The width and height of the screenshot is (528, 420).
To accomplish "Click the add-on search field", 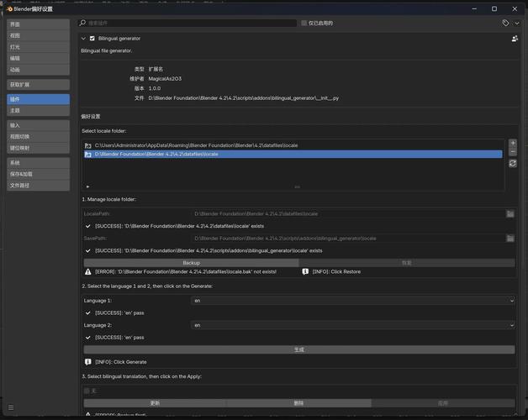I will coord(187,23).
